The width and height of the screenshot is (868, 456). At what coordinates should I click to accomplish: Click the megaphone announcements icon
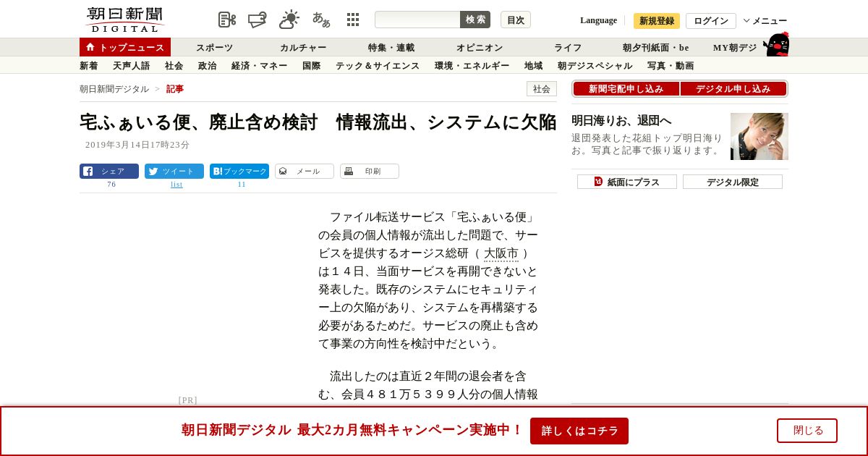point(258,20)
